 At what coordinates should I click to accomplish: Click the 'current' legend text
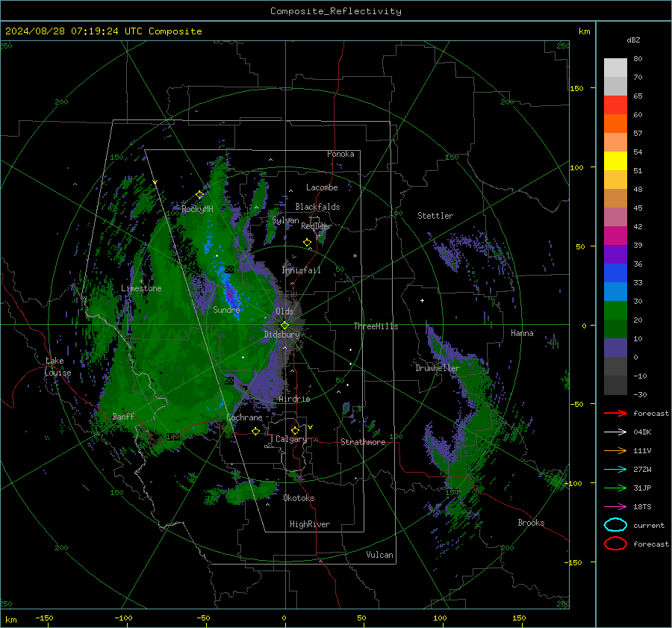pyautogui.click(x=649, y=526)
